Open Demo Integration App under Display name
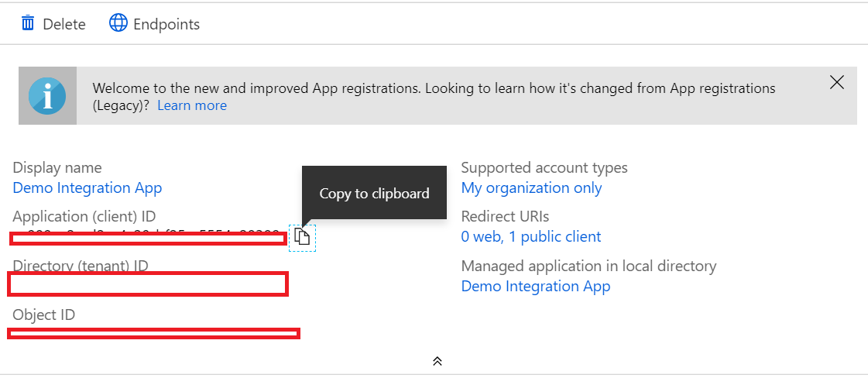The image size is (868, 385). click(x=87, y=187)
